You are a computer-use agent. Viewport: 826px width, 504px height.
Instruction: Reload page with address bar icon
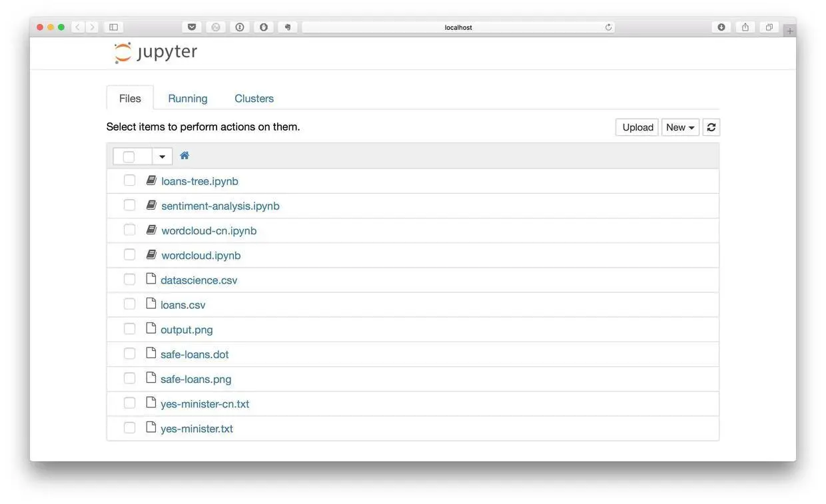point(608,27)
